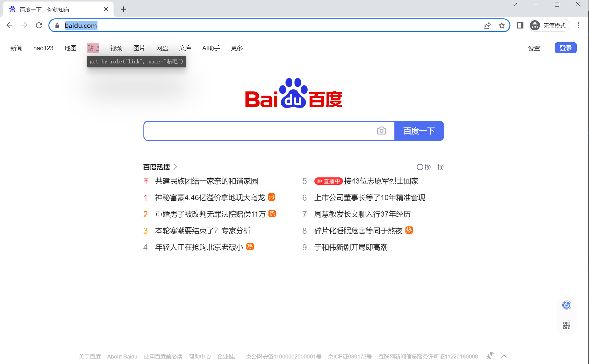Open a new browser tab
The height and width of the screenshot is (364, 589).
tap(123, 9)
